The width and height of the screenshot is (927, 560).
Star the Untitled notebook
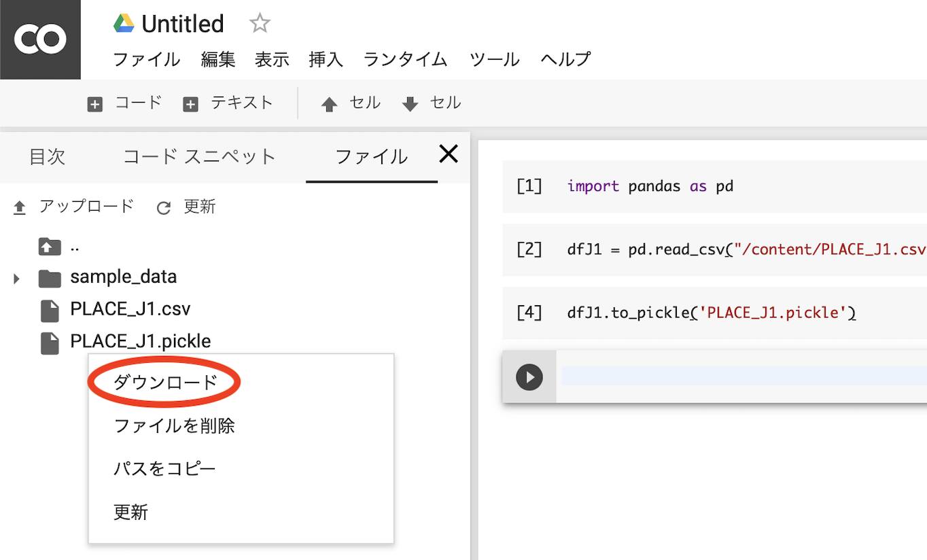260,24
